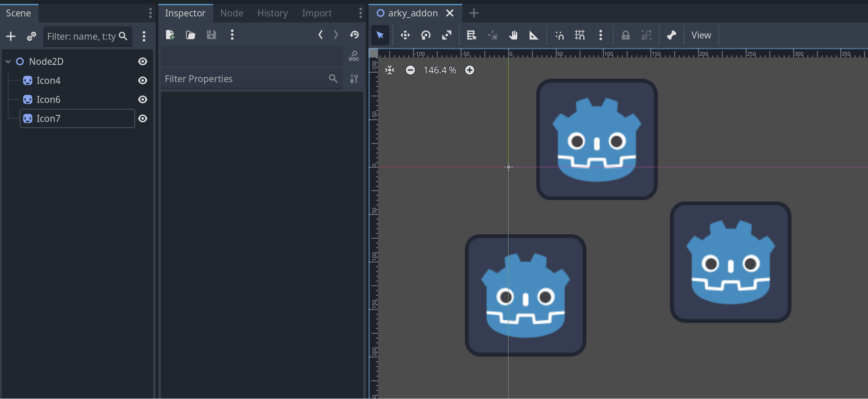Open documentation for this object
868x399 pixels.
tap(354, 56)
